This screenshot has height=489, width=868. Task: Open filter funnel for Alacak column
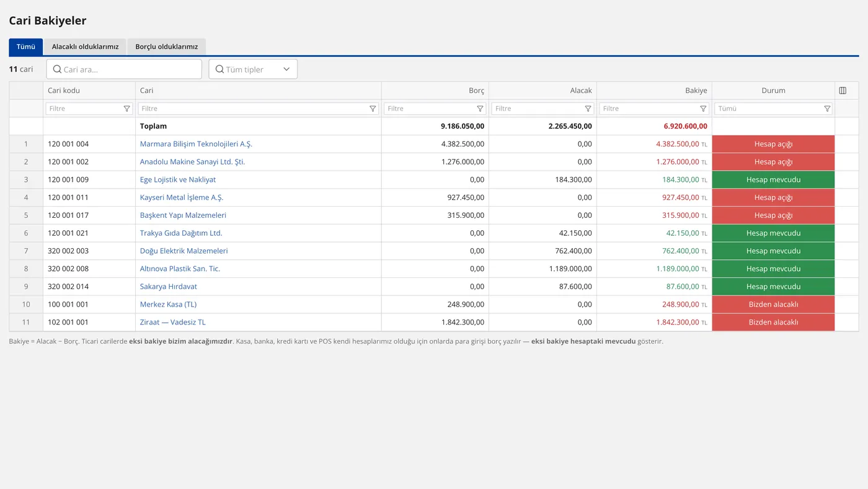click(x=588, y=109)
